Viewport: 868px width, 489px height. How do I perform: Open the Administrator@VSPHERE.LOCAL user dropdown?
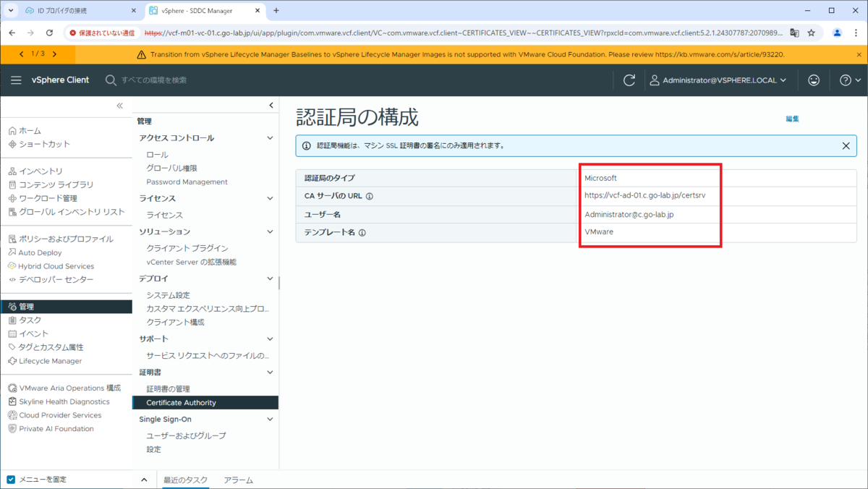click(x=718, y=80)
